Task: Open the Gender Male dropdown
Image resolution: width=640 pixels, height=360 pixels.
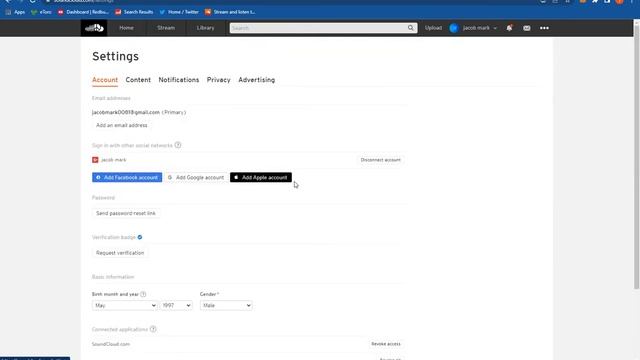Action: [226, 305]
